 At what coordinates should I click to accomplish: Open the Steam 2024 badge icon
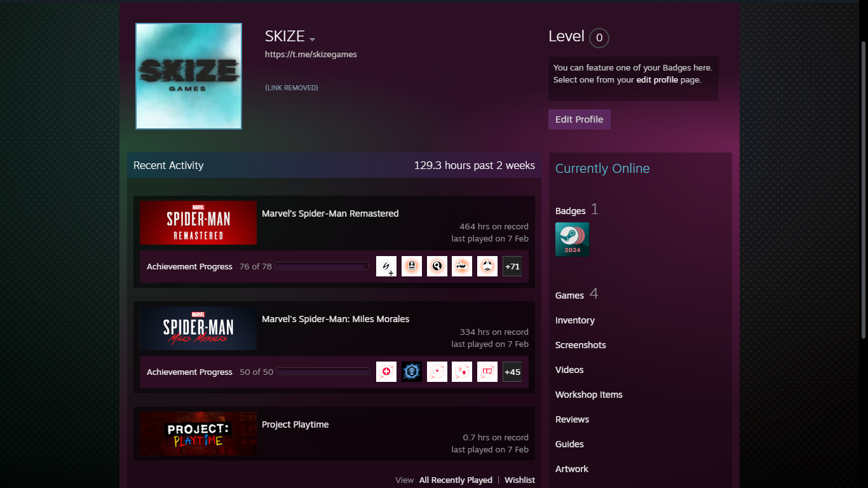[572, 239]
